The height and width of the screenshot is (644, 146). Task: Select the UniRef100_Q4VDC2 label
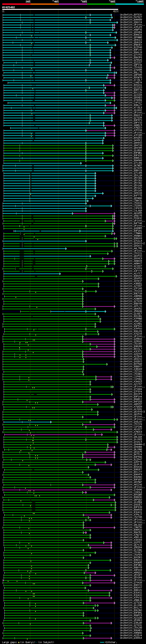[x=131, y=140]
